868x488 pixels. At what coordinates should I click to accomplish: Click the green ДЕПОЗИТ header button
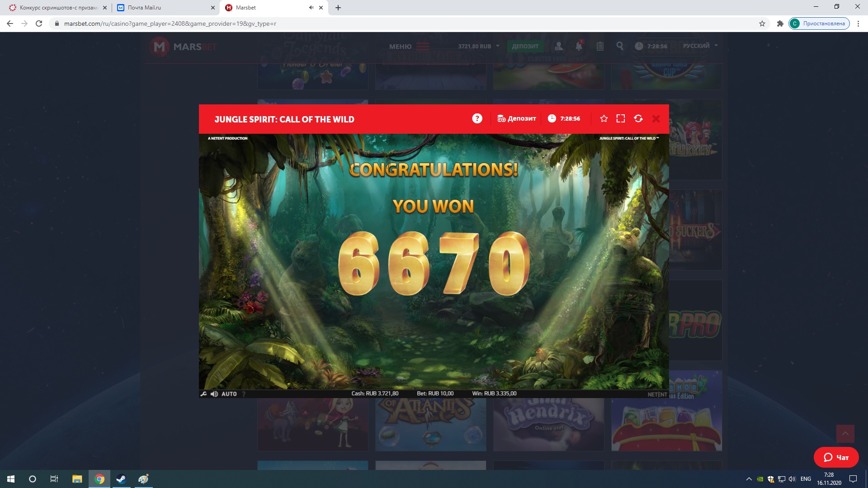(525, 46)
